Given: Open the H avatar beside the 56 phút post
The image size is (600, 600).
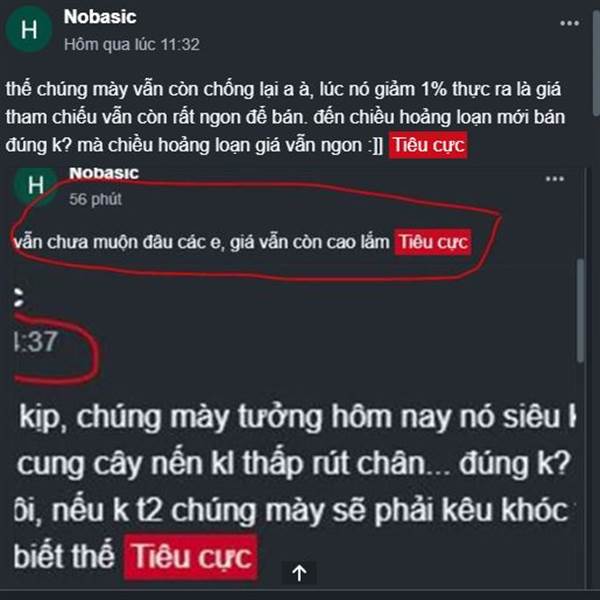Looking at the screenshot, I should click(x=36, y=186).
